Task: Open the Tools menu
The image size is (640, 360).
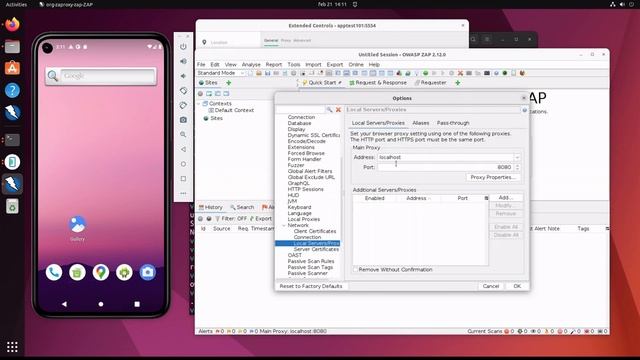Action: 294,64
